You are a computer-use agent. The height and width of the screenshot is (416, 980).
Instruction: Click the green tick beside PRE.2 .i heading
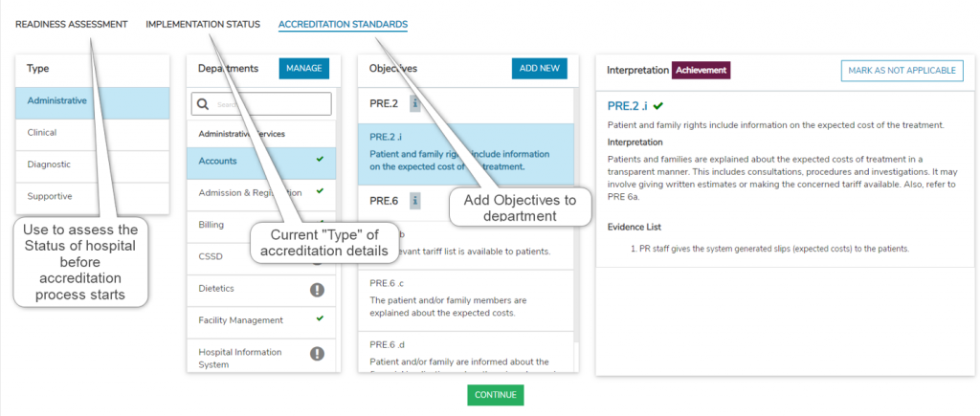(x=658, y=105)
